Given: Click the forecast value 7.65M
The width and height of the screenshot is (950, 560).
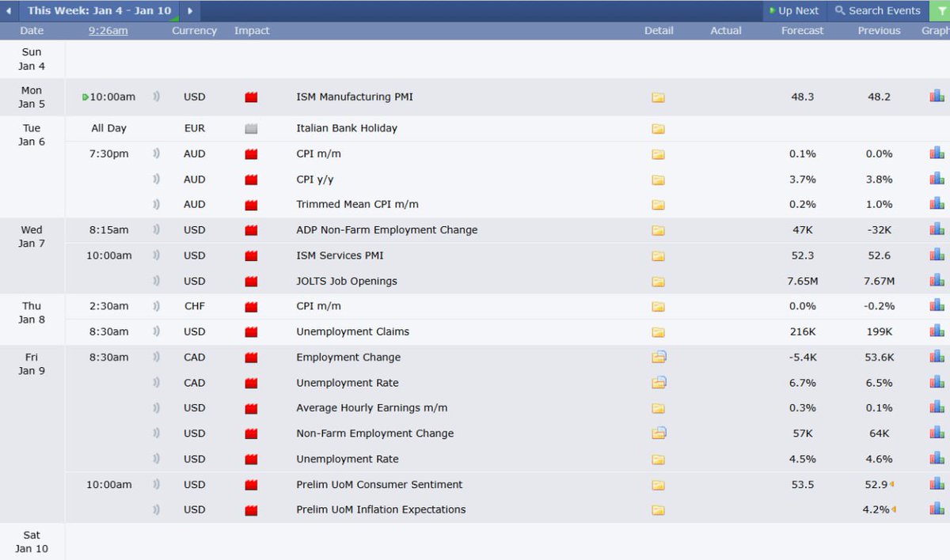Looking at the screenshot, I should pyautogui.click(x=803, y=281).
